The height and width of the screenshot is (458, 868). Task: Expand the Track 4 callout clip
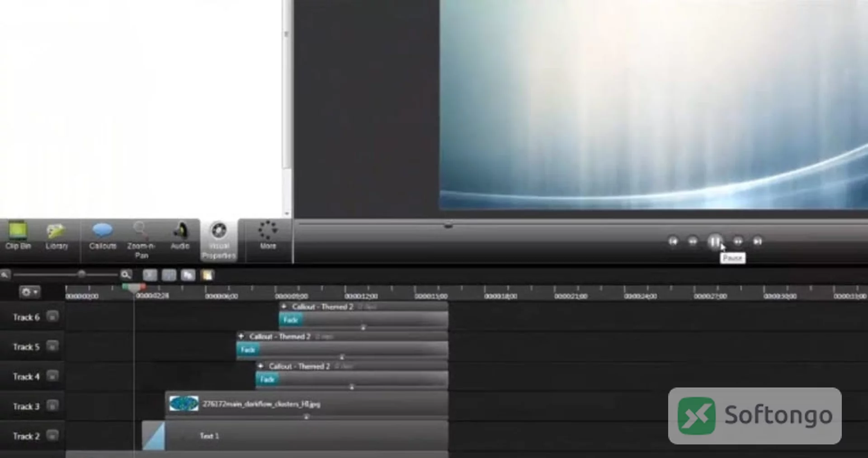pos(260,366)
